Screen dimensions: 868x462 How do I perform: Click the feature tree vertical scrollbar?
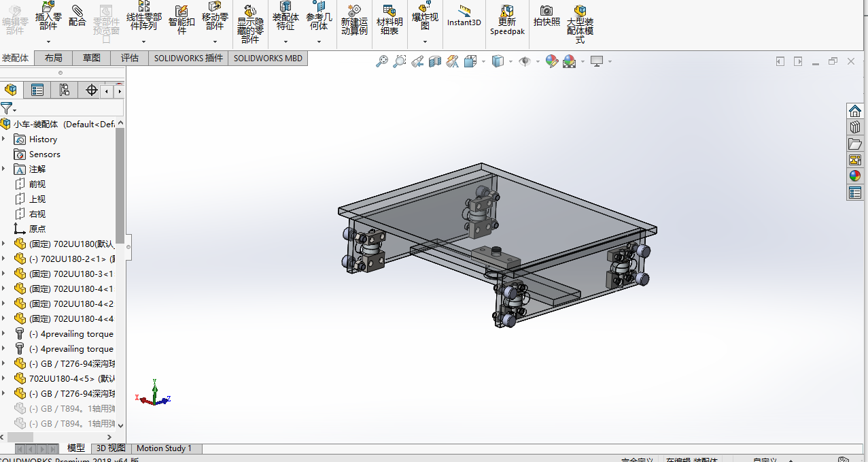[x=120, y=185]
